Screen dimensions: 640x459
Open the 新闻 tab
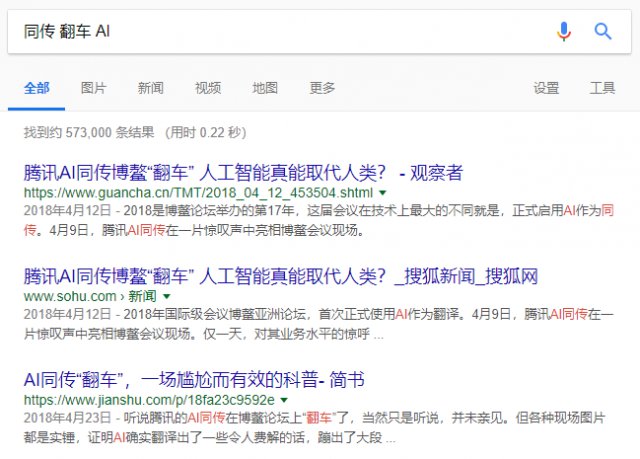click(151, 88)
